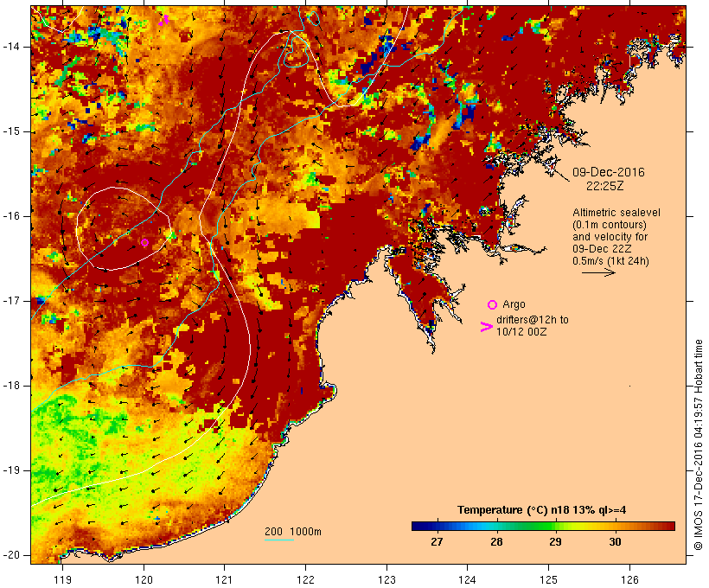Image resolution: width=709 pixels, height=588 pixels.
Task: Click the magenta drifter marker near the top edge
Action: coord(164,20)
